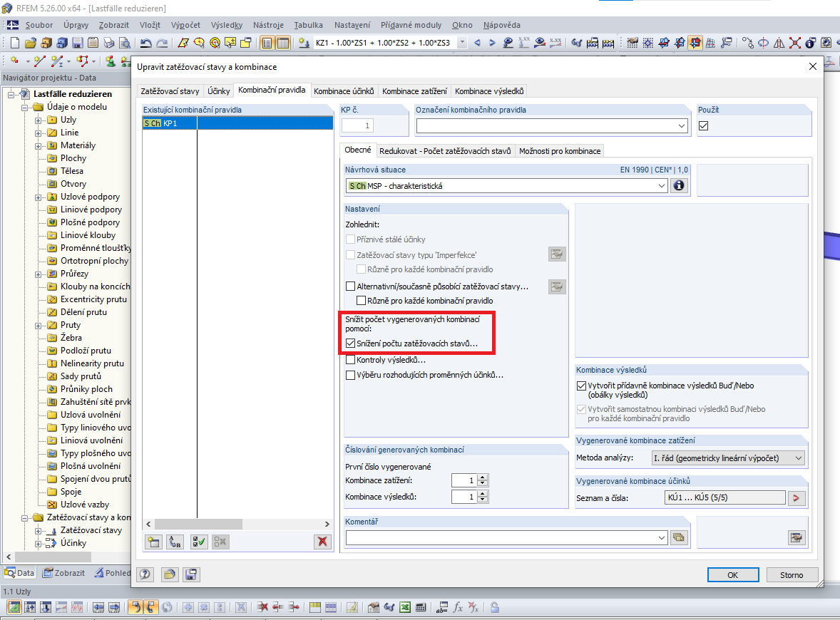The image size is (840, 620).
Task: Click the lock icon in table toolbar
Action: click(495, 607)
